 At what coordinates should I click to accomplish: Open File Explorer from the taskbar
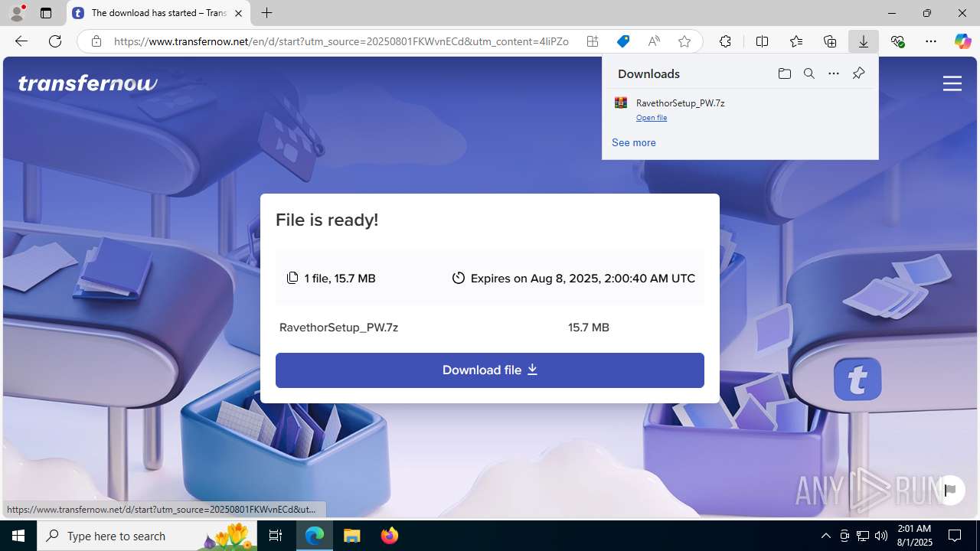351,536
